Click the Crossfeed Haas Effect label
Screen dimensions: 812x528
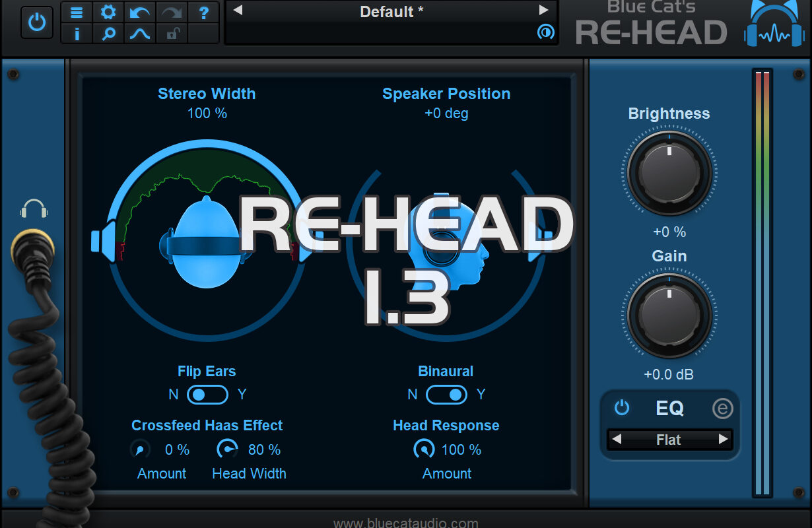[x=207, y=426]
